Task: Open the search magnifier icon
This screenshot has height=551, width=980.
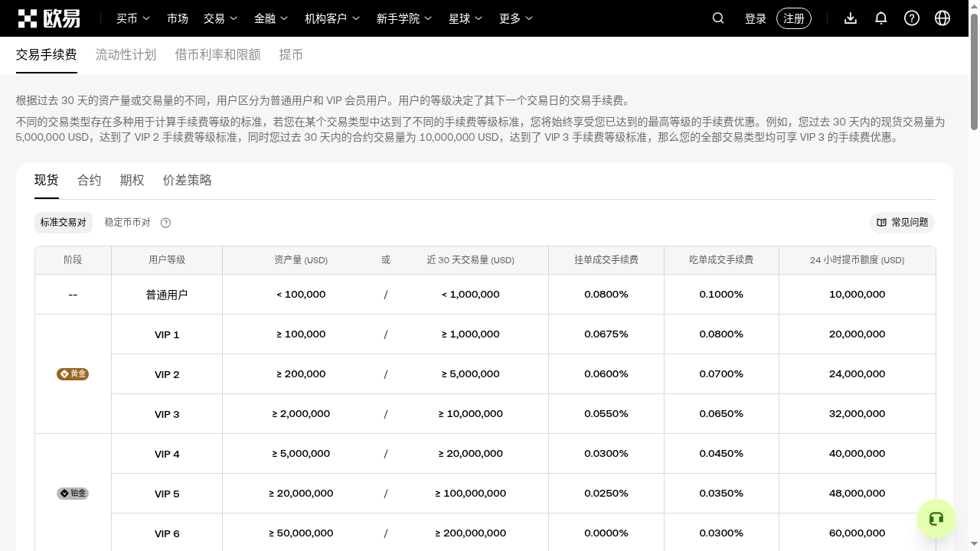Action: [x=718, y=18]
